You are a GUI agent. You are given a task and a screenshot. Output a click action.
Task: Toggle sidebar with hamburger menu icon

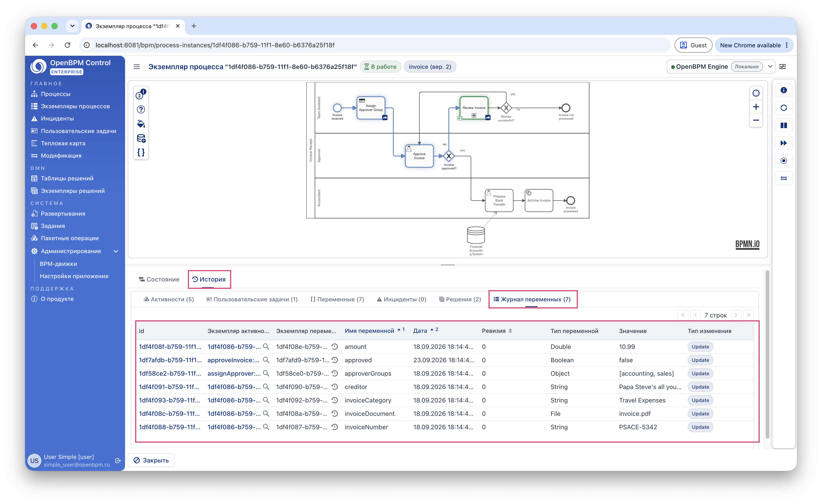pyautogui.click(x=137, y=67)
